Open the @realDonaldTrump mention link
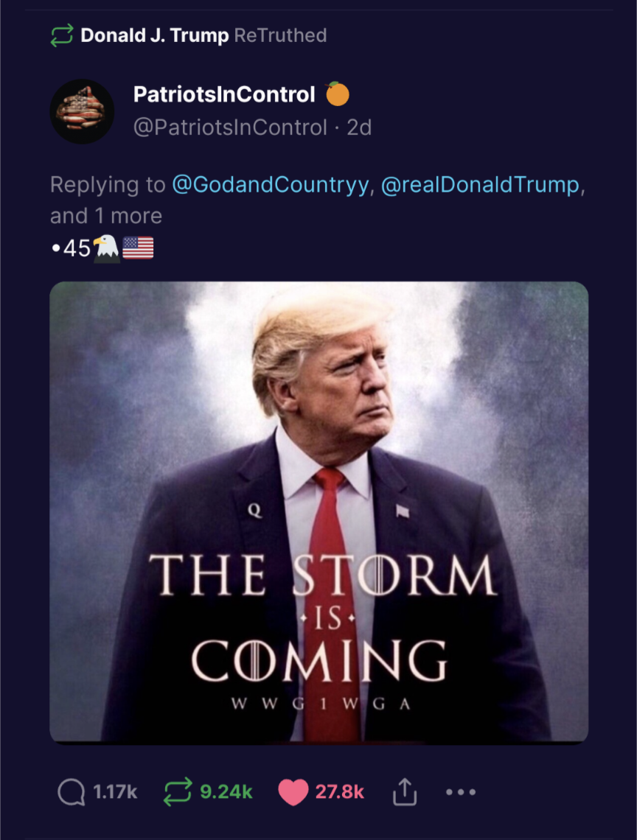 pyautogui.click(x=480, y=184)
